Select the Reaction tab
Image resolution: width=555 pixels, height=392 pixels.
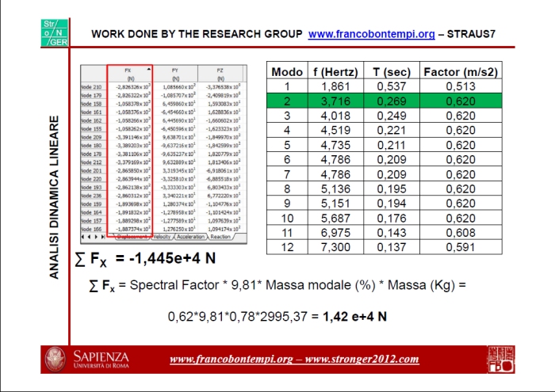click(221, 237)
